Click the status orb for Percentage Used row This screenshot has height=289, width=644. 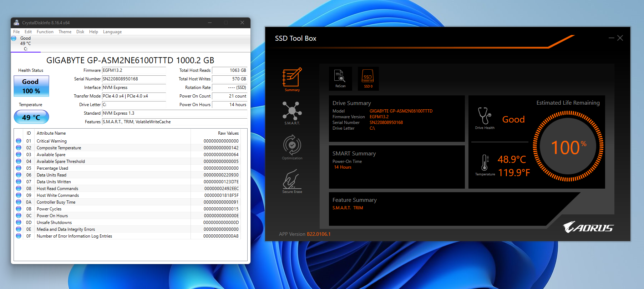[19, 168]
